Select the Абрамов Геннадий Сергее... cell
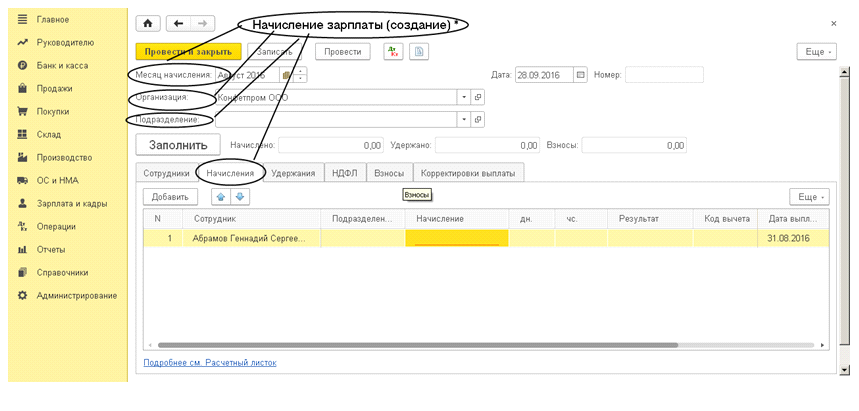This screenshot has width=859, height=411. tap(251, 238)
